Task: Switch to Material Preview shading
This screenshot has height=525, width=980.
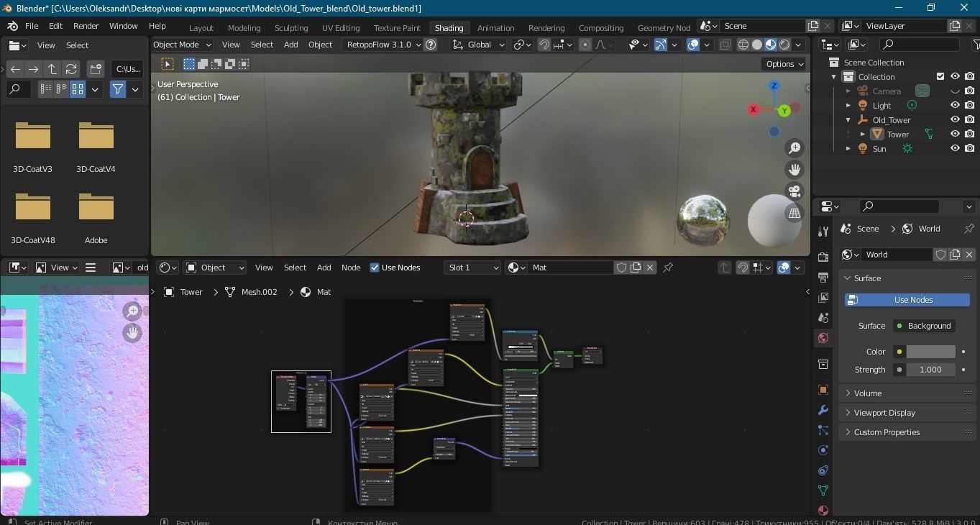Action: pyautogui.click(x=771, y=45)
